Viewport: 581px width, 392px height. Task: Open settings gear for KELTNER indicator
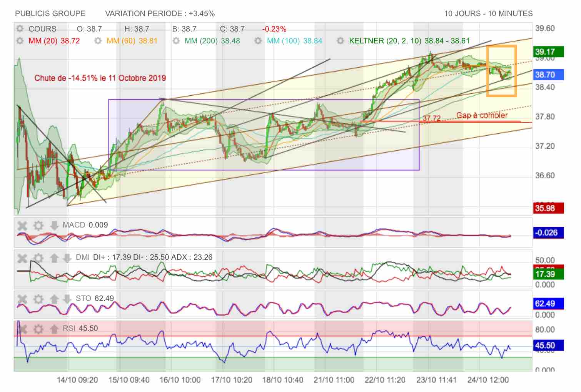tap(341, 41)
